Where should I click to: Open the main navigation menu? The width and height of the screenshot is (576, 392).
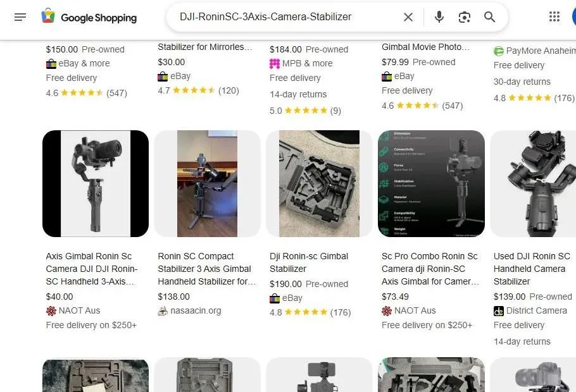pos(20,17)
